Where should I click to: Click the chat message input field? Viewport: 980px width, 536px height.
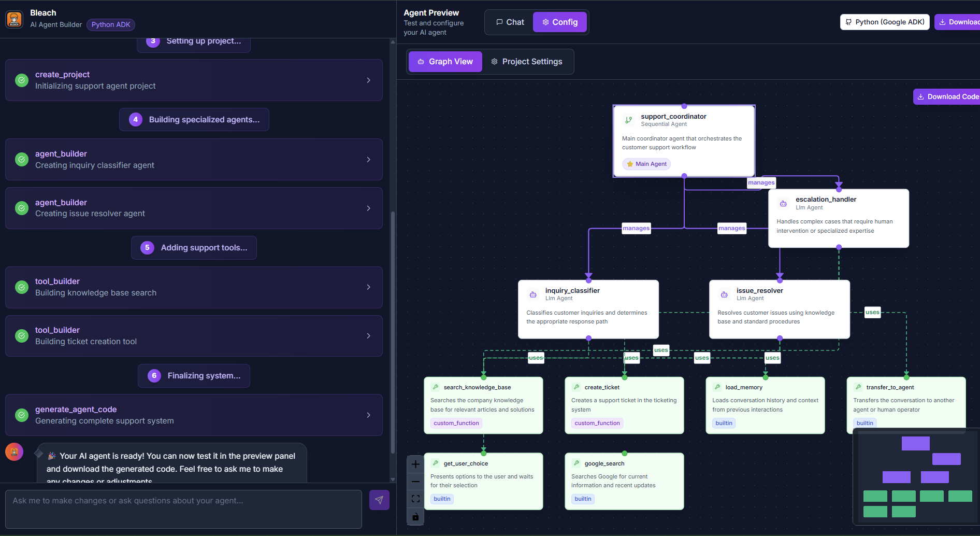tap(183, 509)
